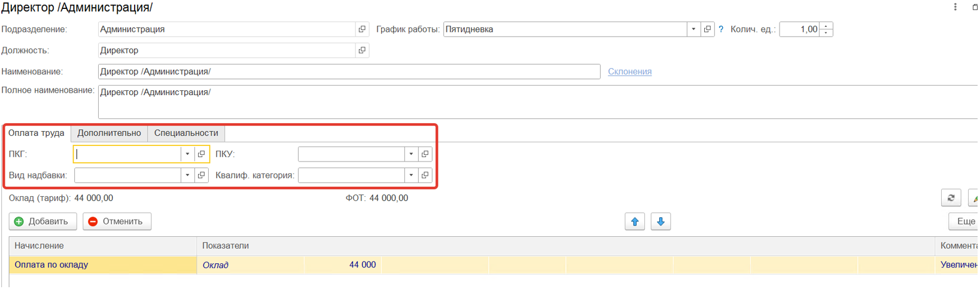980x289 pixels.
Task: Click the open icon next to Должность
Action: pos(362,50)
